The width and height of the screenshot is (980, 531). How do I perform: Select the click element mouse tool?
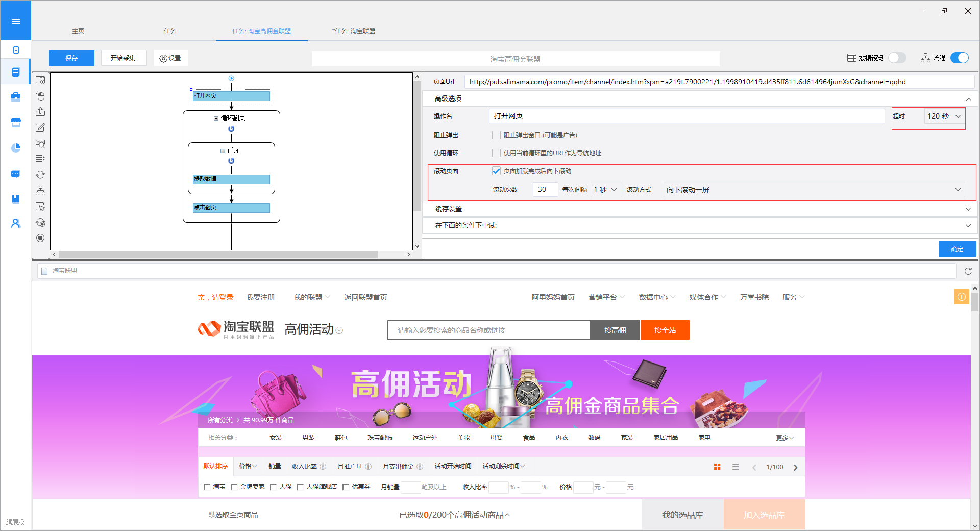(40, 96)
